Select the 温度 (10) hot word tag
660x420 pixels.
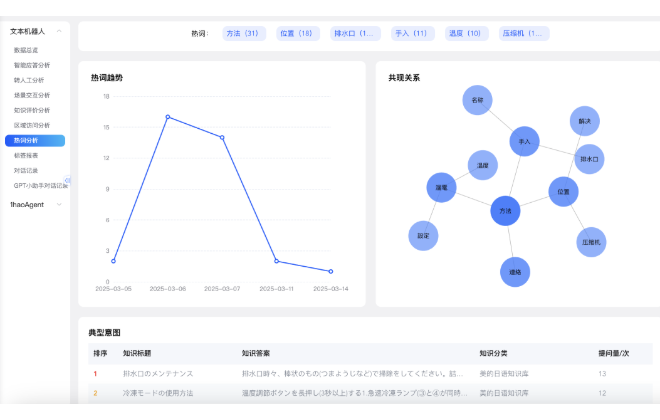465,33
